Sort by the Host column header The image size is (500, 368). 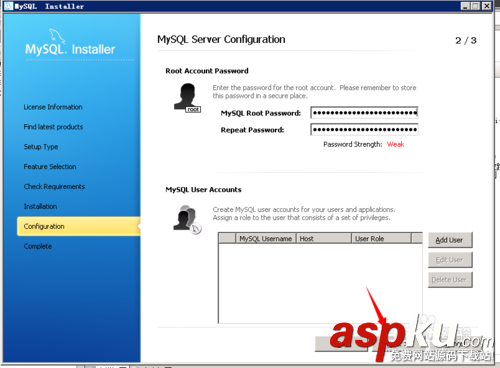pyautogui.click(x=324, y=239)
